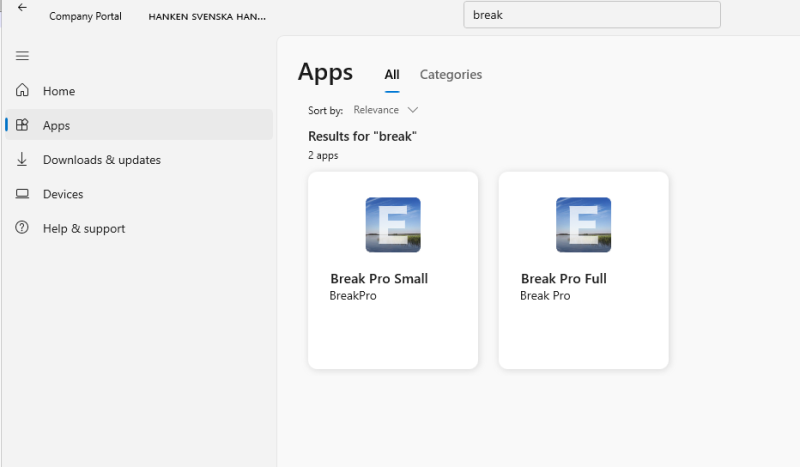The width and height of the screenshot is (800, 467).
Task: Switch to the All tab
Action: click(392, 75)
